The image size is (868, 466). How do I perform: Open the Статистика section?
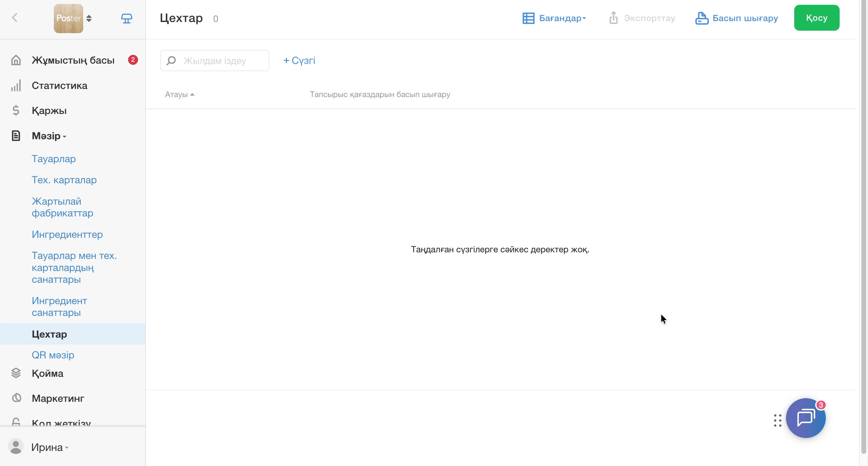point(60,86)
